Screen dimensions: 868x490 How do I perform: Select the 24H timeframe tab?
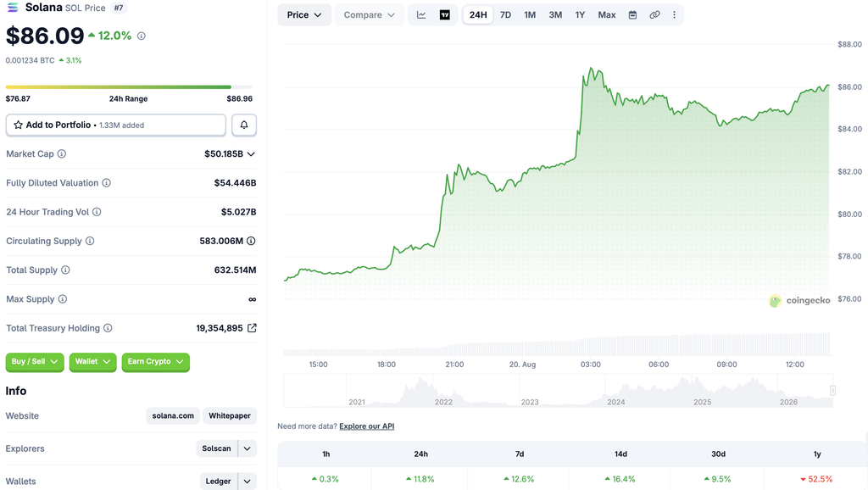(478, 15)
